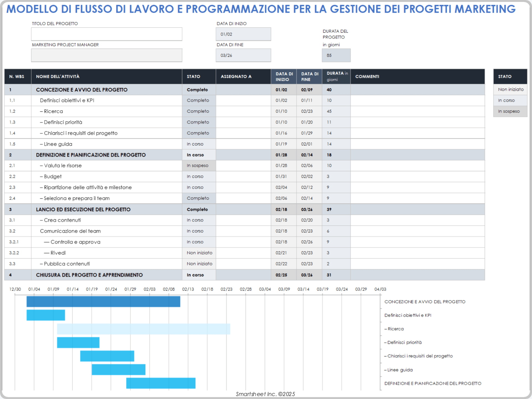Image resolution: width=532 pixels, height=399 pixels.
Task: Open the status cell for Rivedi
Action: pyautogui.click(x=199, y=253)
